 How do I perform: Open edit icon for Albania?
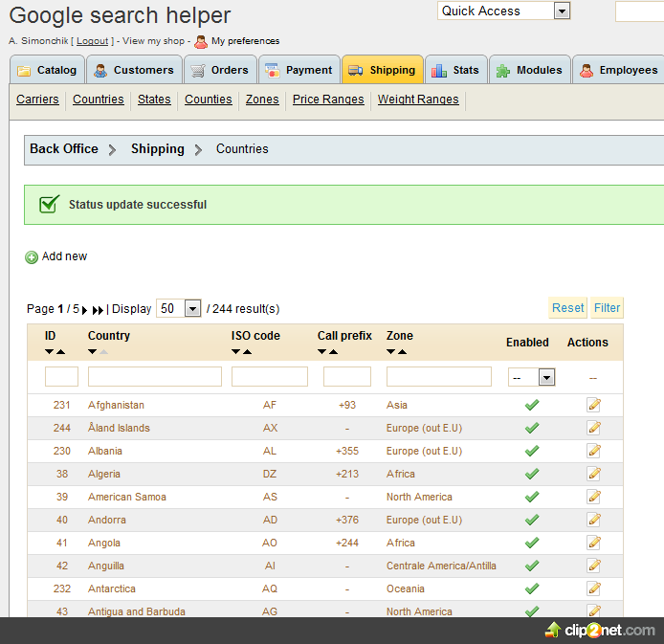[x=594, y=451]
